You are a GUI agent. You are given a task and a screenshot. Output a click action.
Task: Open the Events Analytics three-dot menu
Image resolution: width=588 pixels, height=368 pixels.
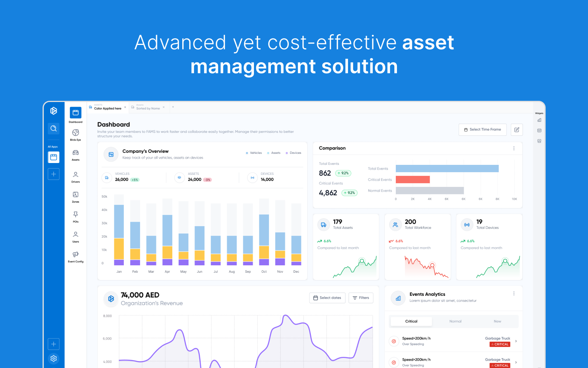tap(514, 293)
